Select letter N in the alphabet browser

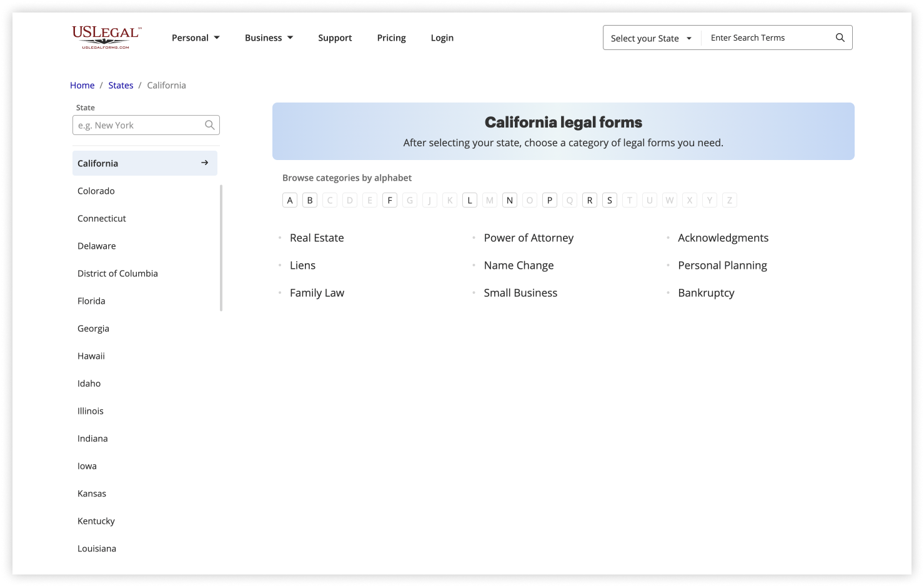tap(509, 199)
